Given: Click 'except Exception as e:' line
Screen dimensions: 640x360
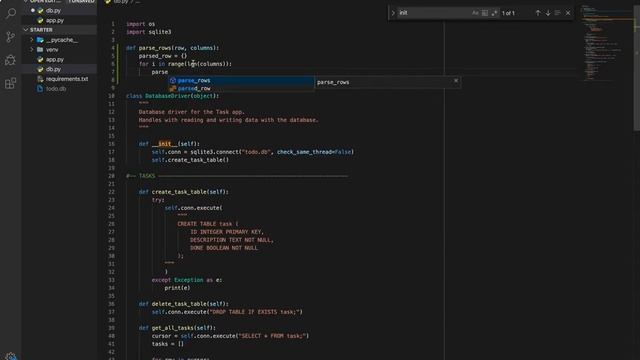Looking at the screenshot, I should [x=187, y=280].
